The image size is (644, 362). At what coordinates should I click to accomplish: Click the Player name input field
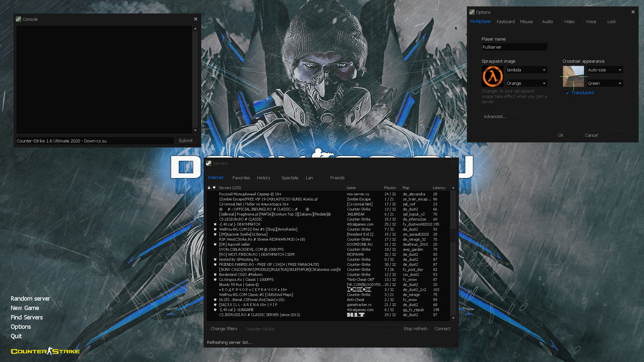(x=515, y=47)
